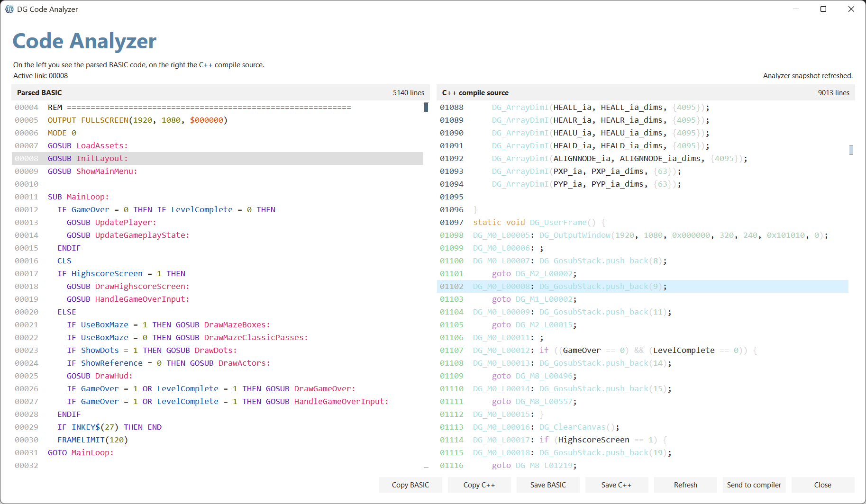Select BASIC line 00022 GOSUB DrawMazeClassicPasses
Viewport: 866px width, 504px height.
pos(218,337)
